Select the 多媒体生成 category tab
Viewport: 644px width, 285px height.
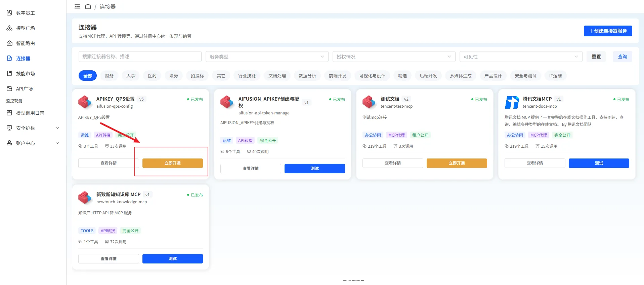coord(461,76)
